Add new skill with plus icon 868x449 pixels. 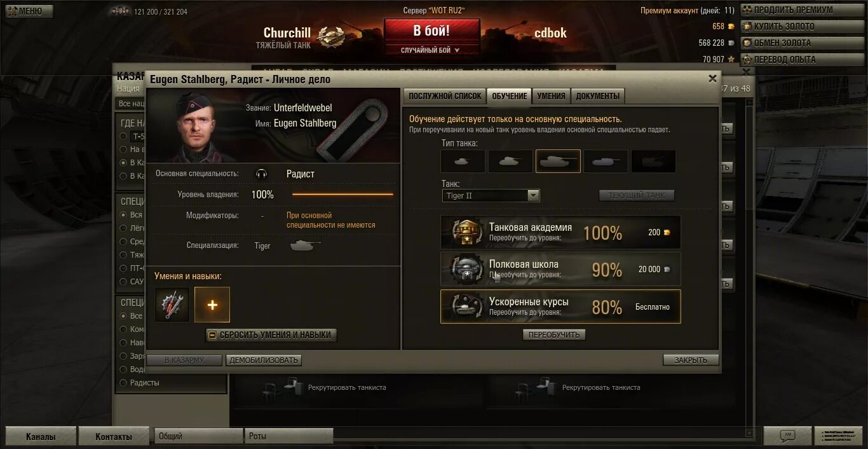(x=212, y=305)
